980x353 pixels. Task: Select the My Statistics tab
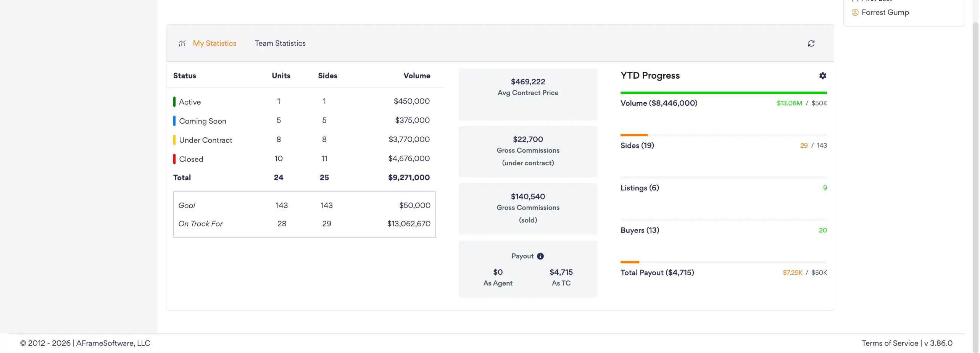click(x=214, y=44)
